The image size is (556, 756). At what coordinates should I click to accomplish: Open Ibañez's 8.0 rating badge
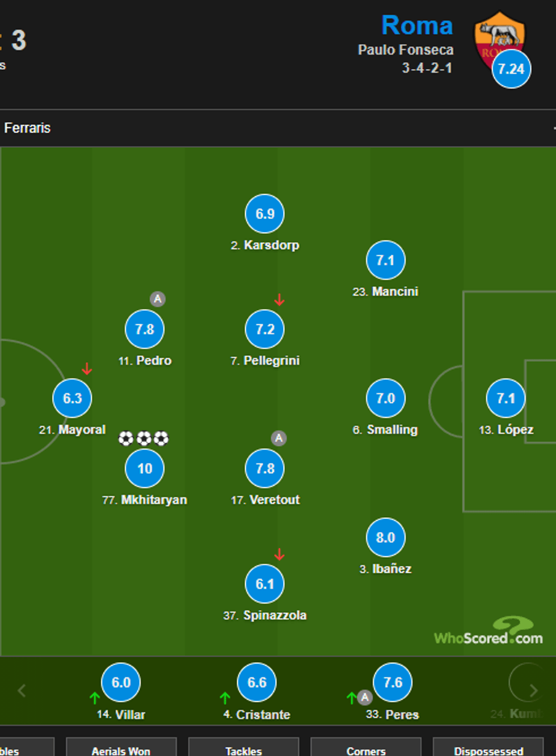(x=386, y=537)
